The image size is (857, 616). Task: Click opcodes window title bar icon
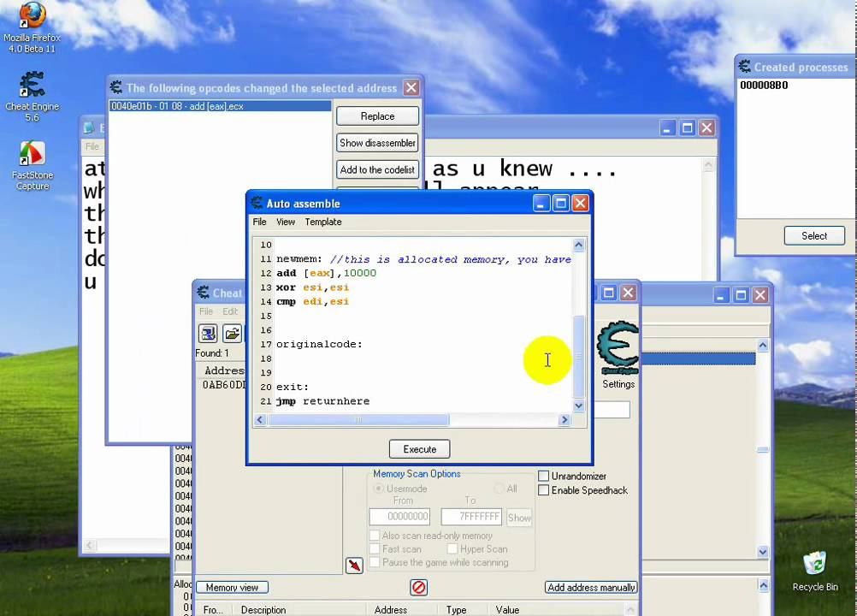(x=115, y=87)
